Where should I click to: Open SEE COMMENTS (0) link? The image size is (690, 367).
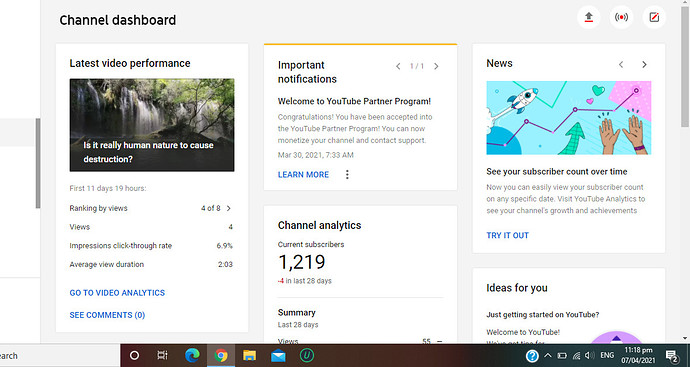coord(107,315)
